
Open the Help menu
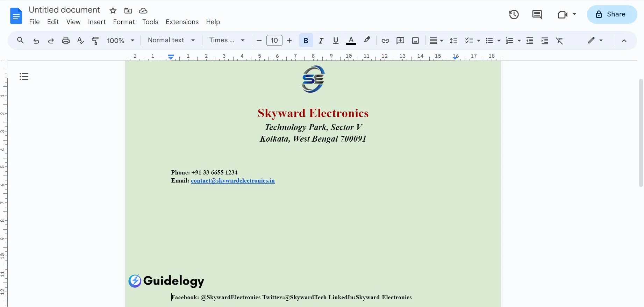pyautogui.click(x=213, y=22)
